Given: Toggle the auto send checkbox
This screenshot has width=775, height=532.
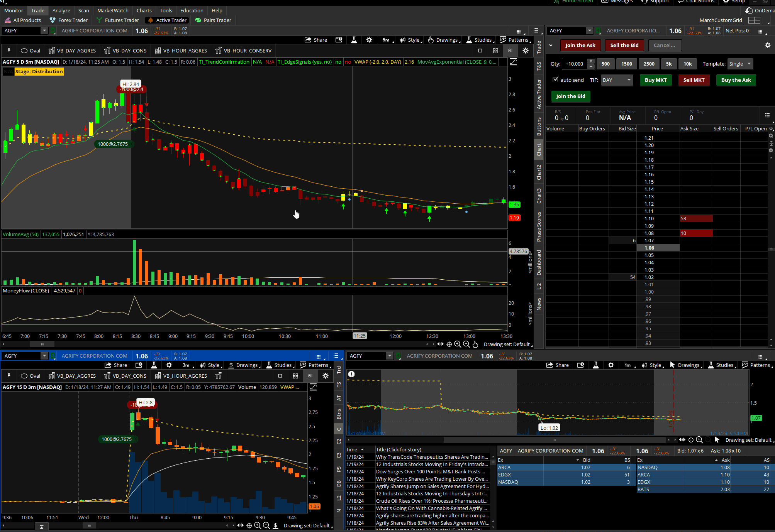Looking at the screenshot, I should pyautogui.click(x=555, y=79).
